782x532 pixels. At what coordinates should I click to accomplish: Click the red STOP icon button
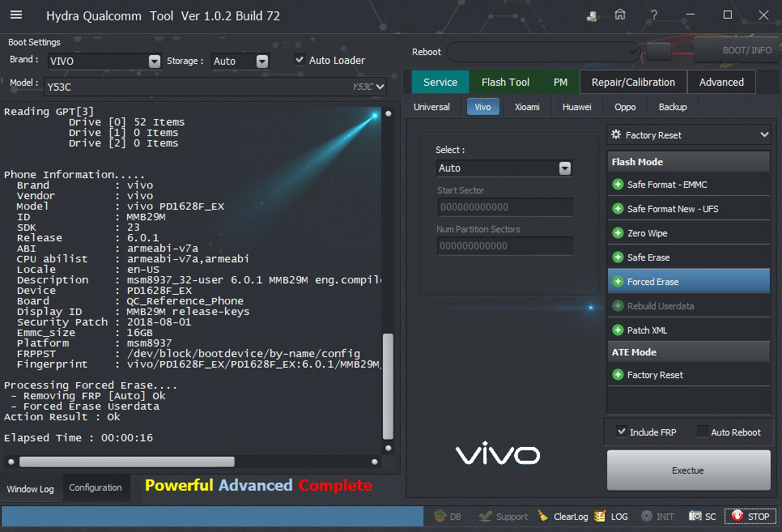(x=750, y=517)
